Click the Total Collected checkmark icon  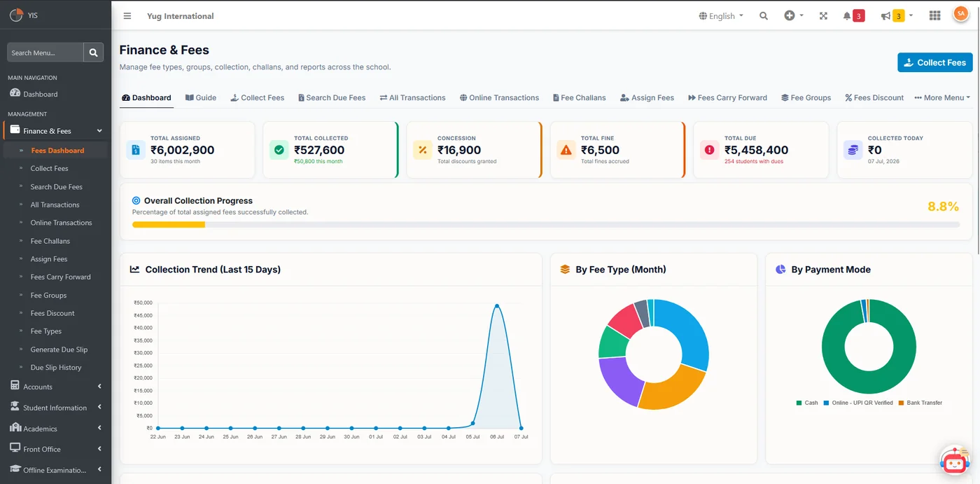(x=279, y=150)
